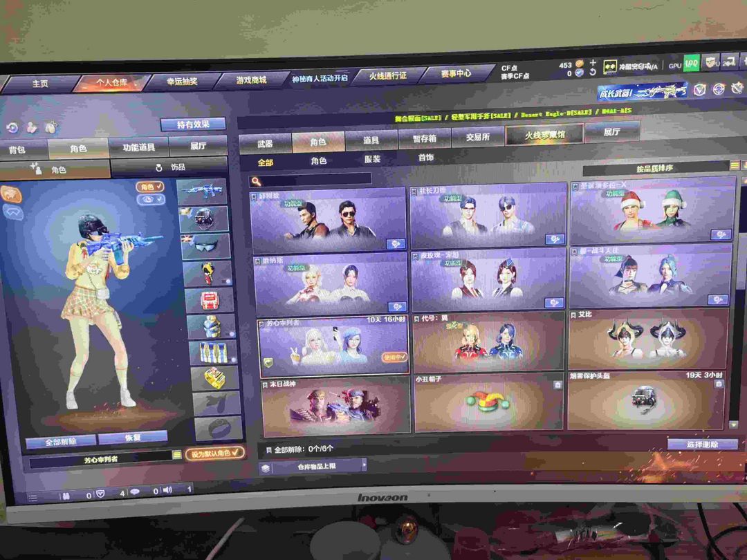Screen dimensions: 747x560
Task: Open the 赛事中心 tab
Action: click(456, 73)
